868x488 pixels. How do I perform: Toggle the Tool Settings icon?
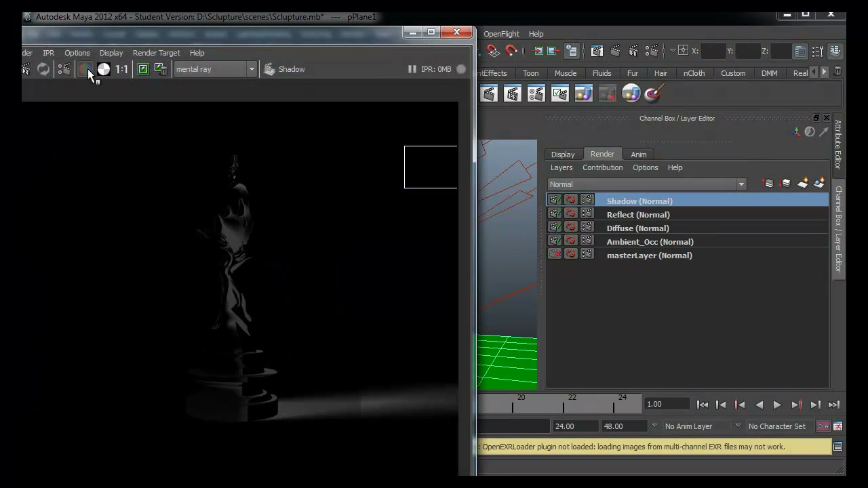pos(818,51)
